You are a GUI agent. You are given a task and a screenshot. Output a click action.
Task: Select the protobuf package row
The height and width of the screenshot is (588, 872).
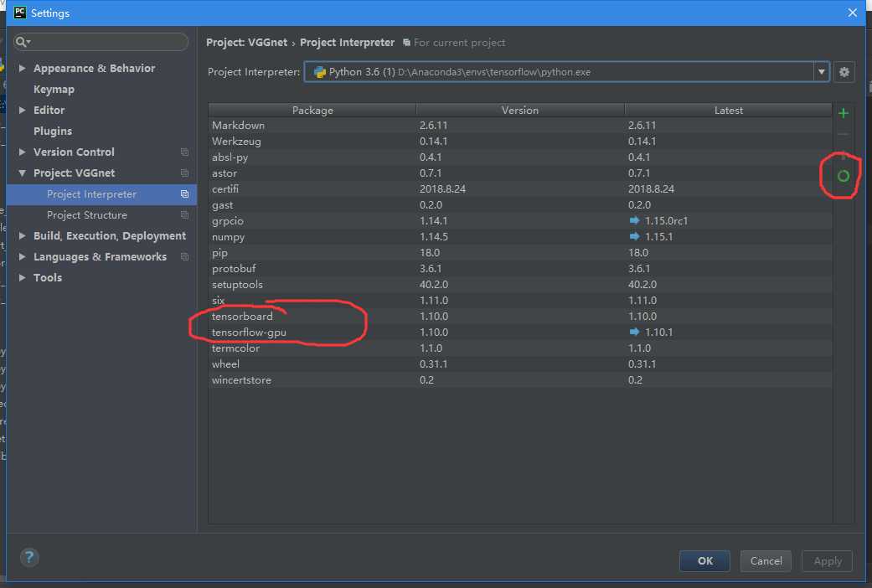520,268
